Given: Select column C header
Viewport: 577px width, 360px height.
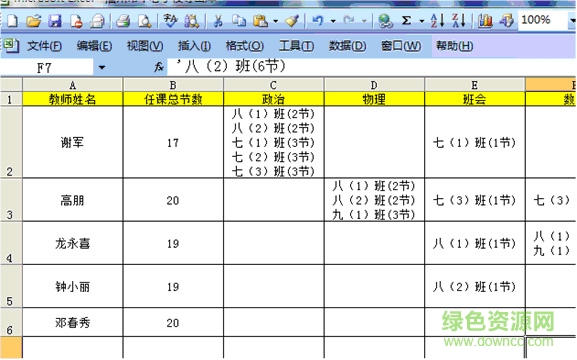Looking at the screenshot, I should click(273, 85).
